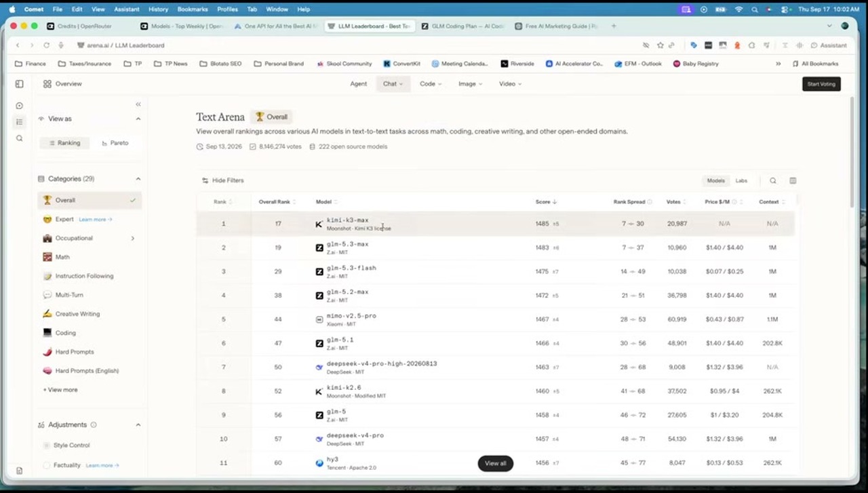Open Factuality Learn more link
The width and height of the screenshot is (868, 493).
point(102,465)
